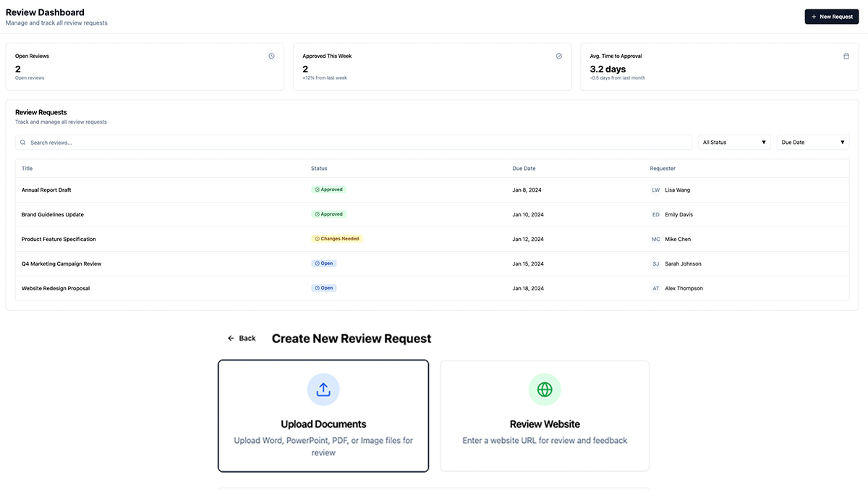Click the check-circle icon on Approved This Week card
The height and width of the screenshot is (490, 868).
(x=559, y=56)
